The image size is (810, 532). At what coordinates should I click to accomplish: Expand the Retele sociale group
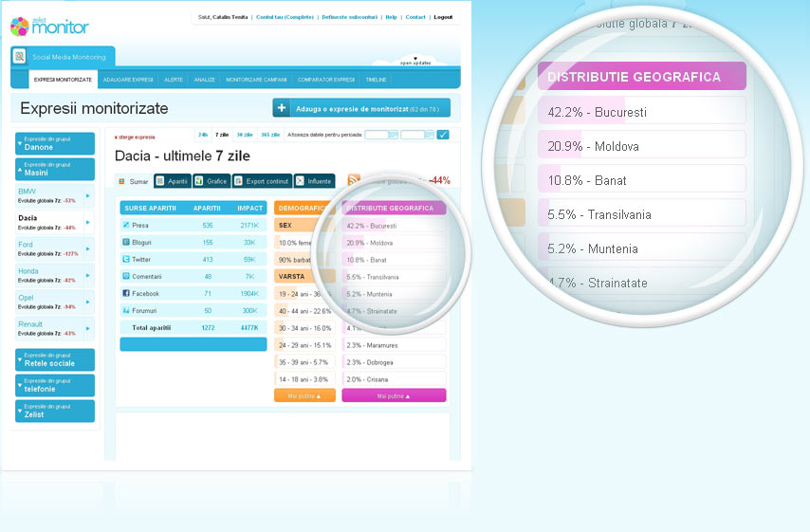[55, 359]
